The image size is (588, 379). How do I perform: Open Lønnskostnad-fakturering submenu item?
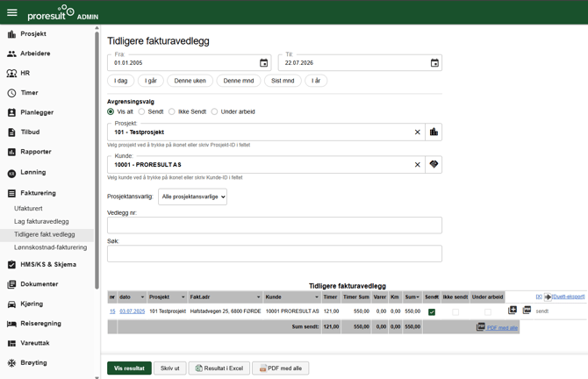click(x=51, y=247)
